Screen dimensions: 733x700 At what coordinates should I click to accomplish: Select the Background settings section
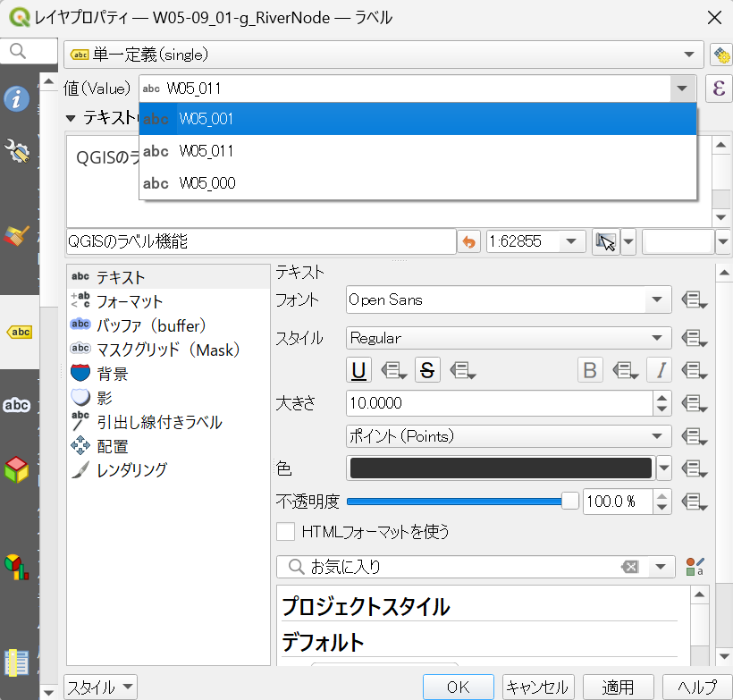[x=168, y=374]
